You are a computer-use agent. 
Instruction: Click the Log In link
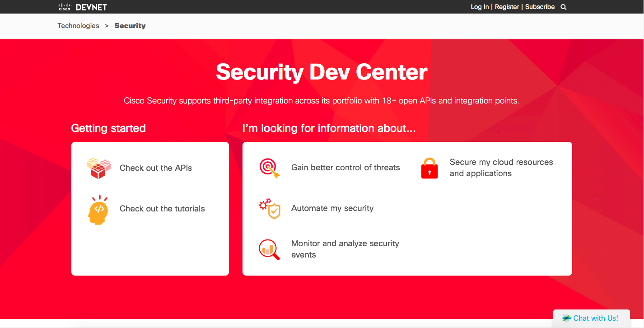tap(480, 7)
